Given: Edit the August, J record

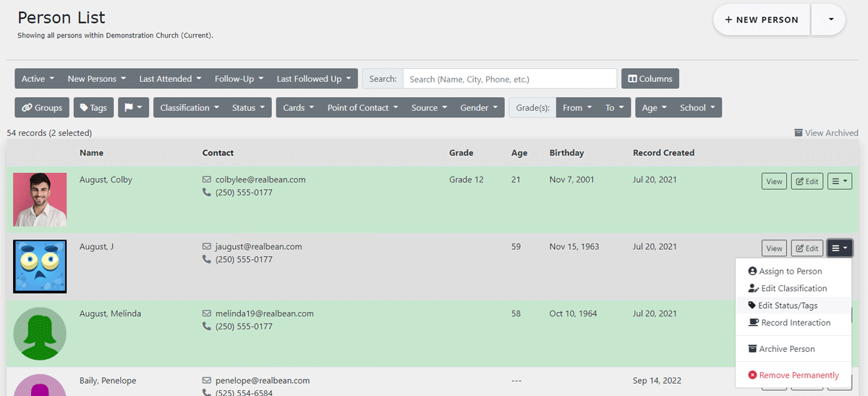Looking at the screenshot, I should tap(807, 248).
